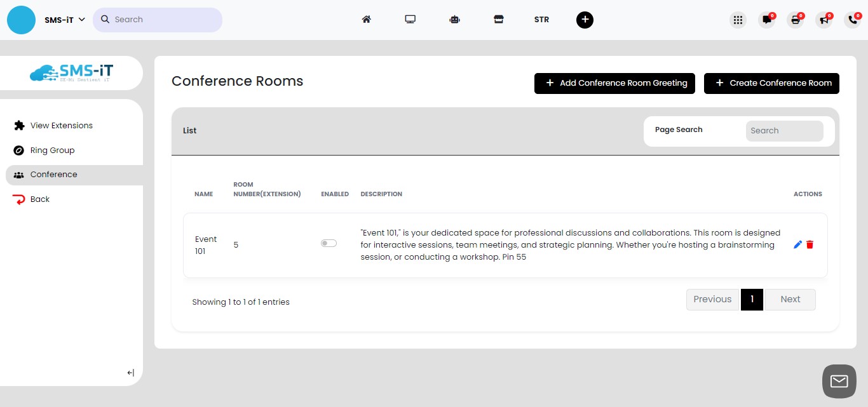The image size is (868, 407).
Task: Enable the Event 101 conference room toggle
Action: pyautogui.click(x=329, y=243)
